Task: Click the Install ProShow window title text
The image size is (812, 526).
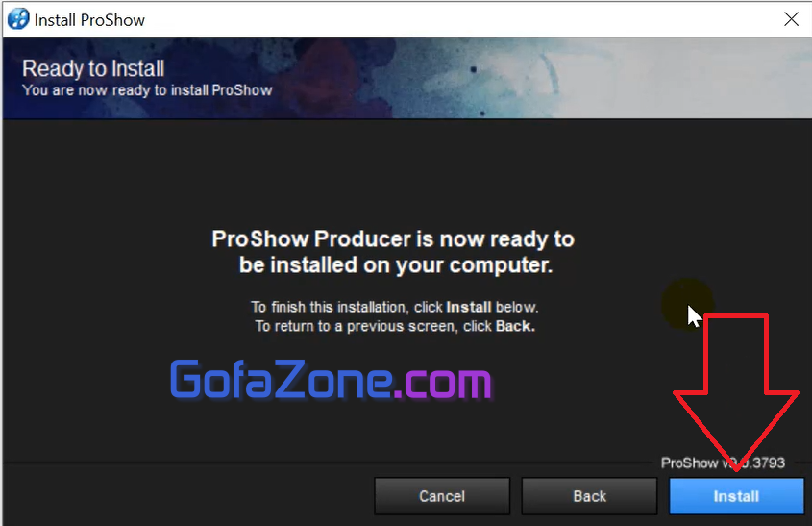Action: (89, 19)
